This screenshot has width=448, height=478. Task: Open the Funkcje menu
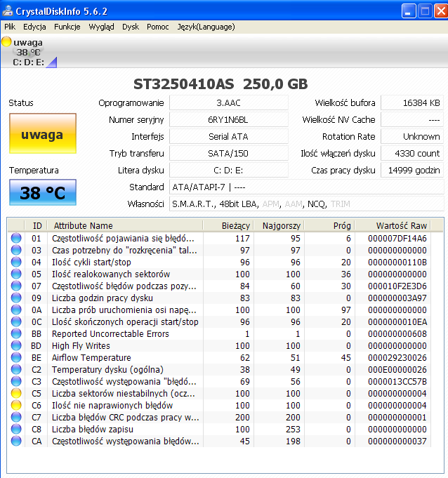click(67, 27)
